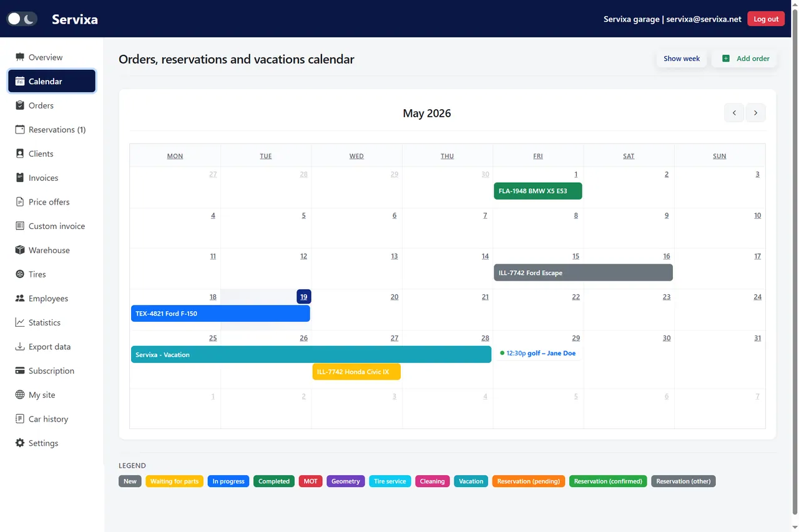Go to previous month with left chevron
799x532 pixels.
(x=734, y=113)
